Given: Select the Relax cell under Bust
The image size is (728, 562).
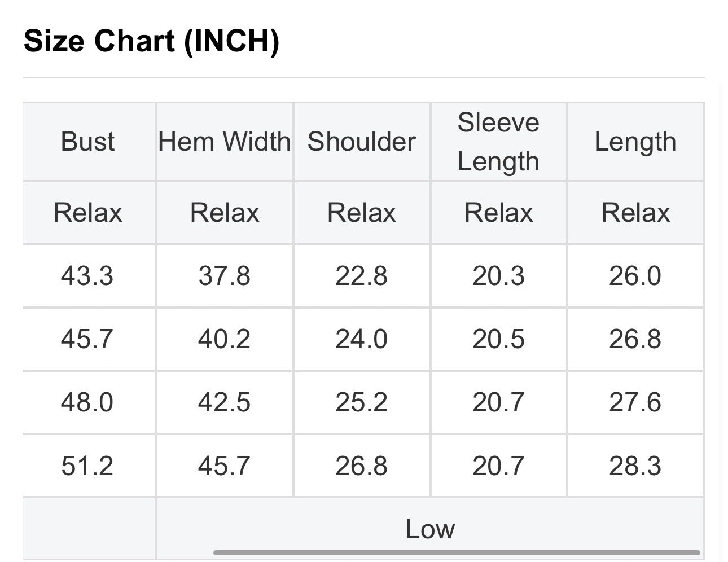Looking at the screenshot, I should coord(87,213).
